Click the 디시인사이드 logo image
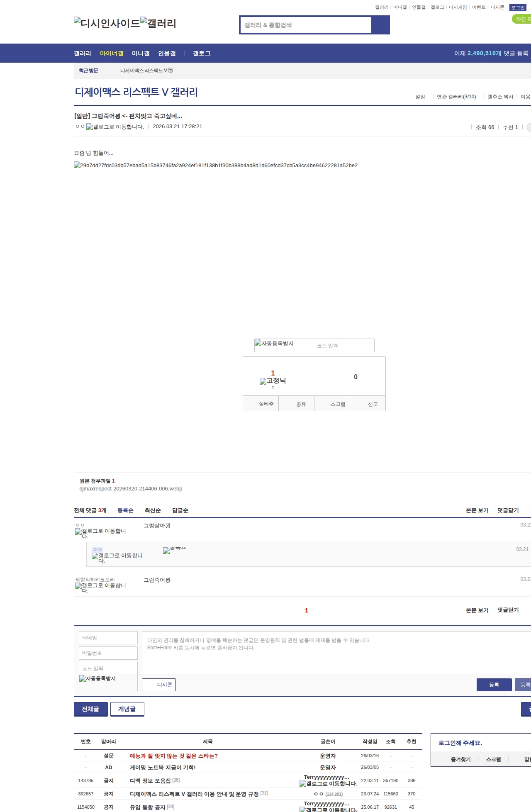 coord(107,23)
